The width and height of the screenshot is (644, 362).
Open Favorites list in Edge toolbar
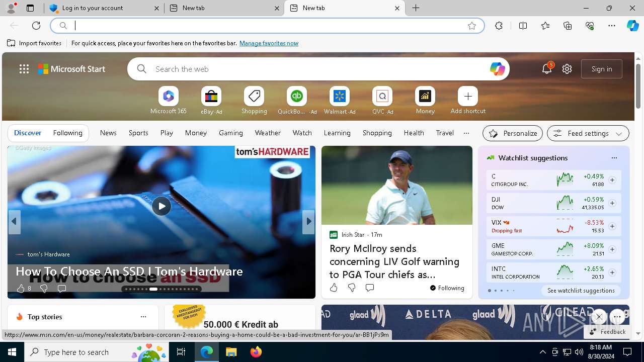(x=545, y=26)
